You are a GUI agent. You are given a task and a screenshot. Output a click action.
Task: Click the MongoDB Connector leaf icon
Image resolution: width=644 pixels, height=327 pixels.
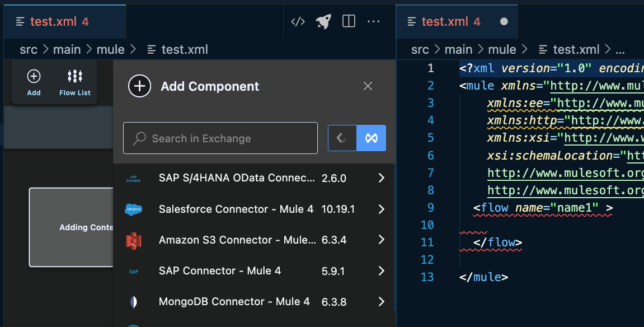(x=134, y=301)
